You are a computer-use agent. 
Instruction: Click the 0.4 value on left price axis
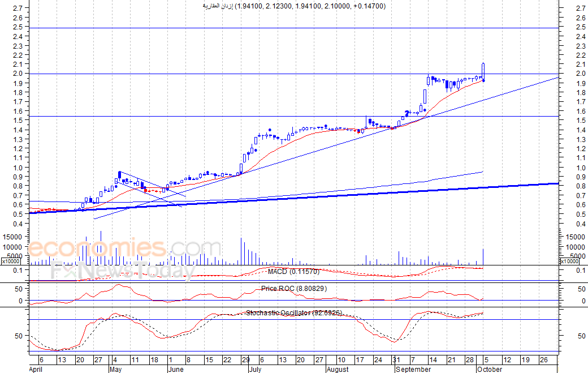[18, 224]
